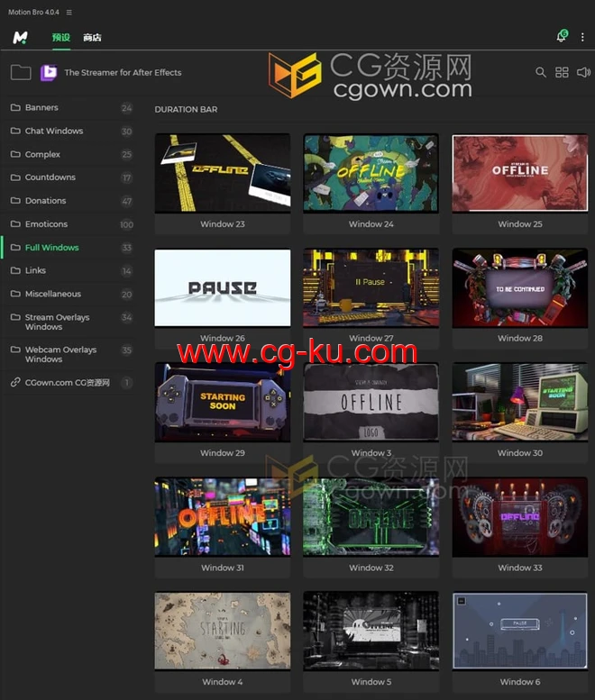The width and height of the screenshot is (595, 700).
Task: Select the Window 23 offline thumbnail
Action: [x=223, y=173]
